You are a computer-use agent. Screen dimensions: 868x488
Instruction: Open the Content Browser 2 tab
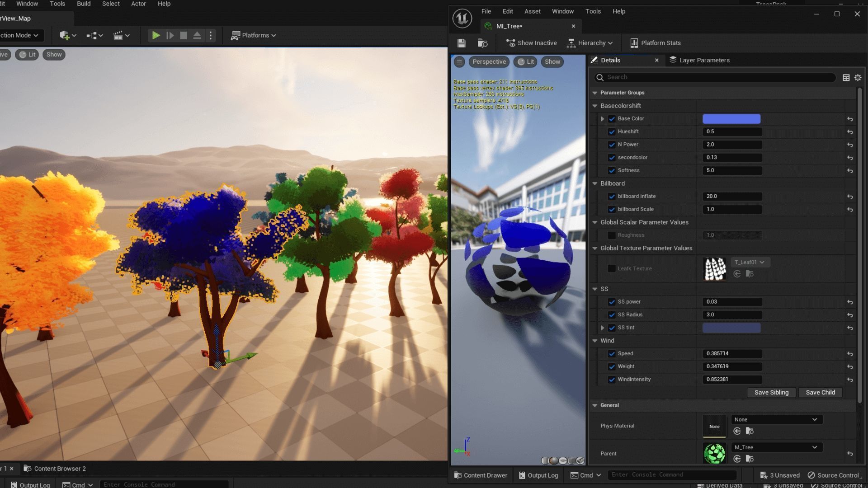point(55,469)
